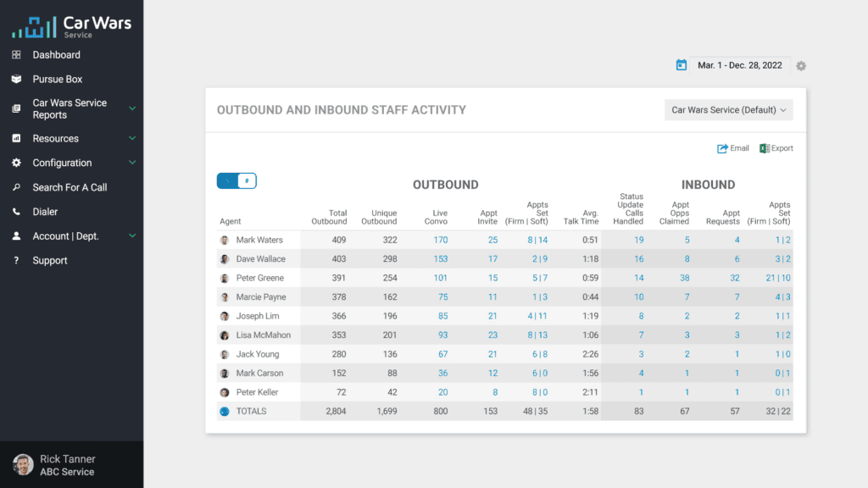Viewport: 868px width, 488px height.
Task: Click Jack Young's avatar icon
Action: coord(224,354)
